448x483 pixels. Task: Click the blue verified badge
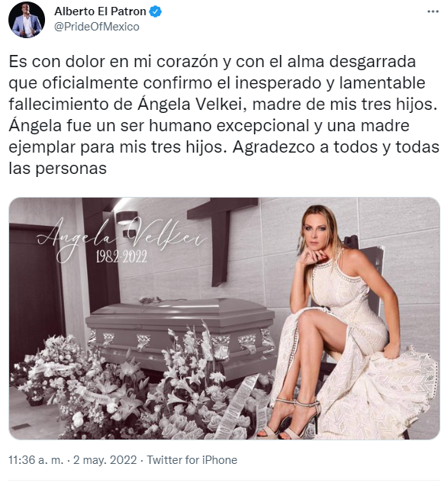point(155,11)
